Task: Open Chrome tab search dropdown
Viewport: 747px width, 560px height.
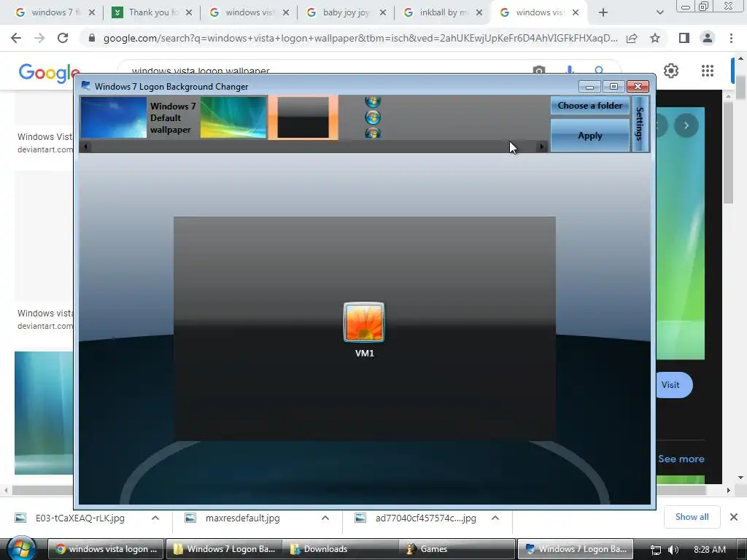Action: pyautogui.click(x=659, y=13)
